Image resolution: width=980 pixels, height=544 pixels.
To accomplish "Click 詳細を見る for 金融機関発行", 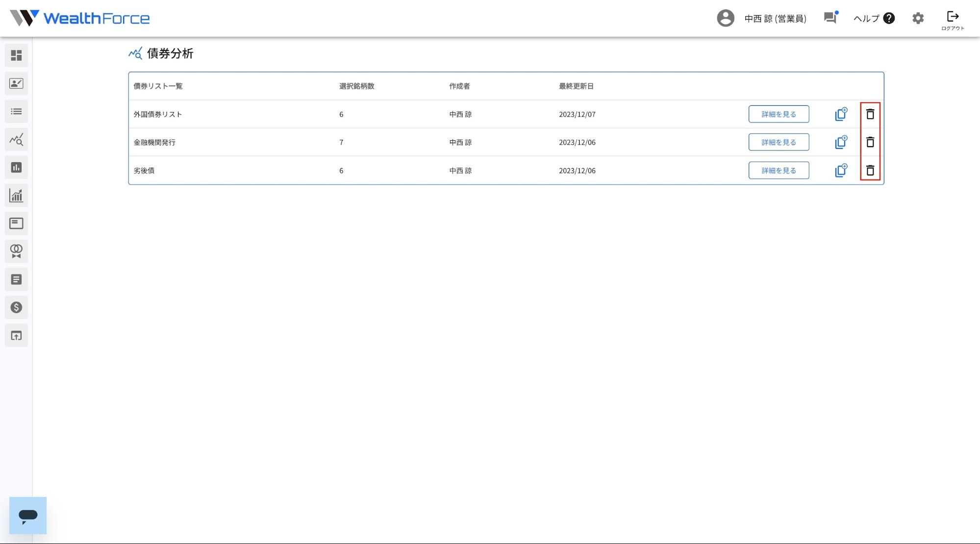I will pyautogui.click(x=779, y=142).
